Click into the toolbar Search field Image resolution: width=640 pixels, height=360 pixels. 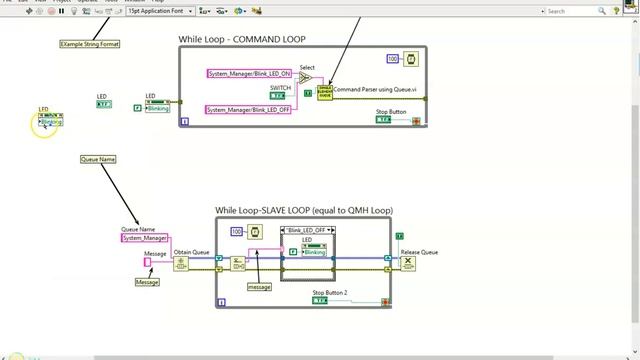point(571,11)
